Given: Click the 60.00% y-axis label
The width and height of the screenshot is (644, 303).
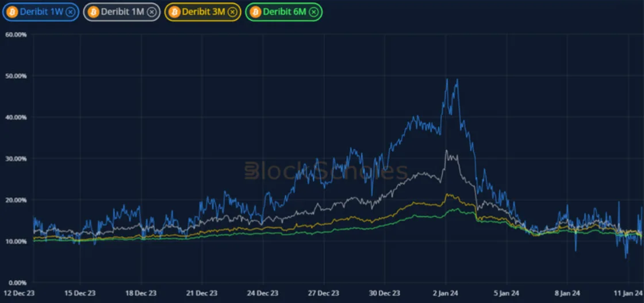Looking at the screenshot, I should point(16,34).
